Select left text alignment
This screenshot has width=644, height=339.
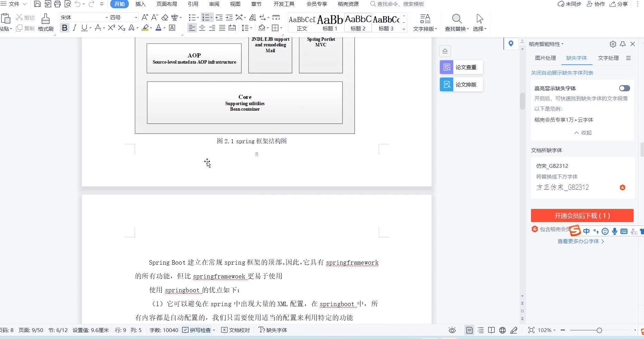(192, 28)
